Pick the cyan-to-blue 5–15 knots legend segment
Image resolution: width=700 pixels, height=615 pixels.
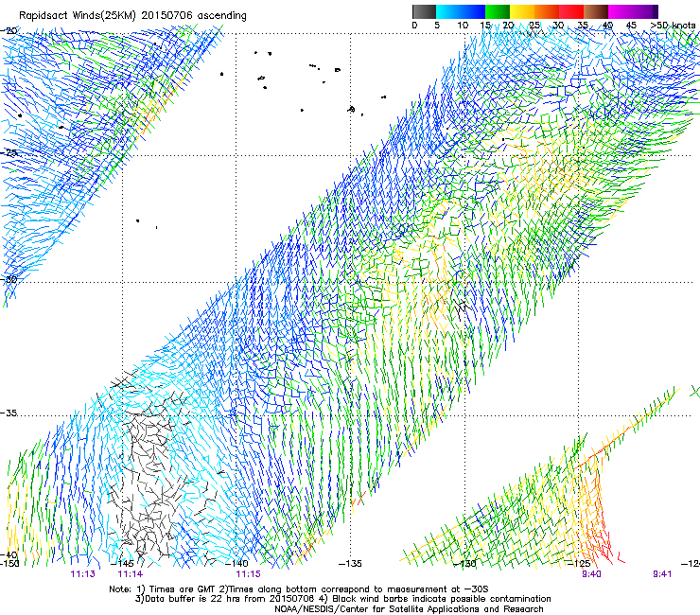pos(461,11)
